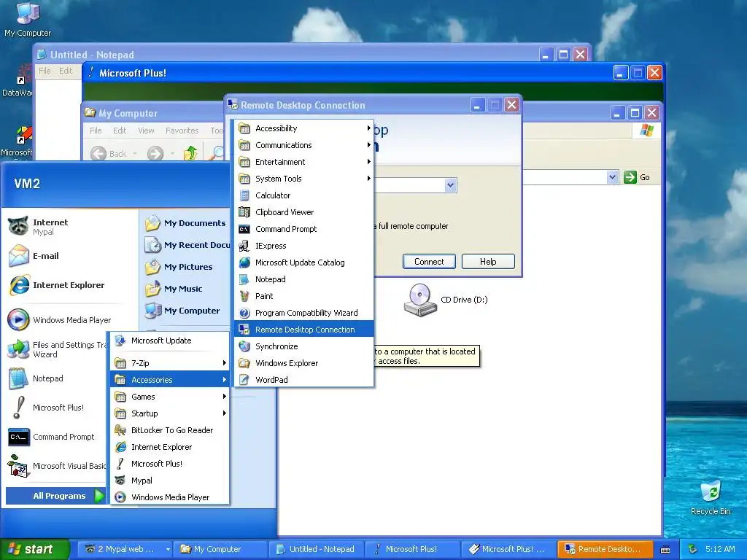Switch to Untitled - Notepad taskbar button
Viewport: 747px width, 560px height.
point(317,549)
